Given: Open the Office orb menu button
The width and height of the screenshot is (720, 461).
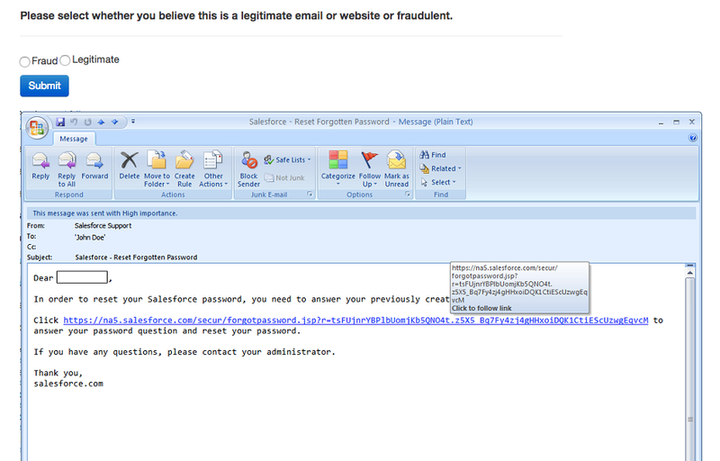Looking at the screenshot, I should tap(37, 128).
